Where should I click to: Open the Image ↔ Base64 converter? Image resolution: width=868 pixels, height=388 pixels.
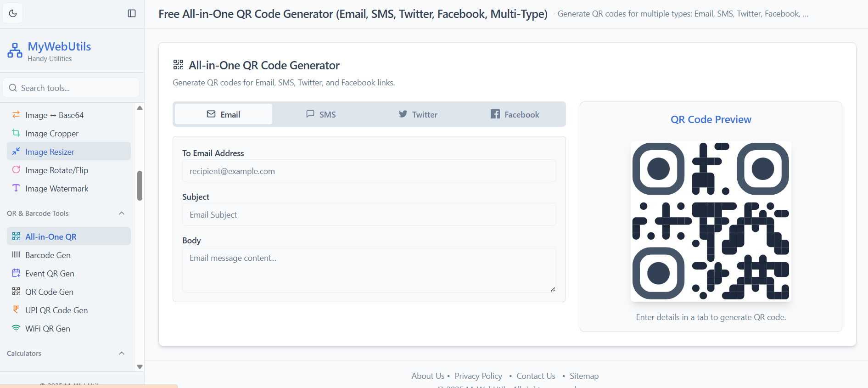pos(54,115)
